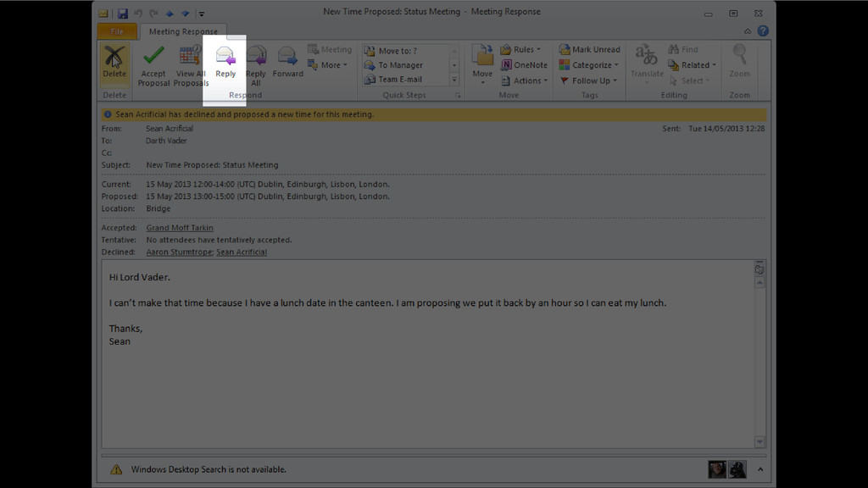Go to the next item arrow

click(185, 14)
